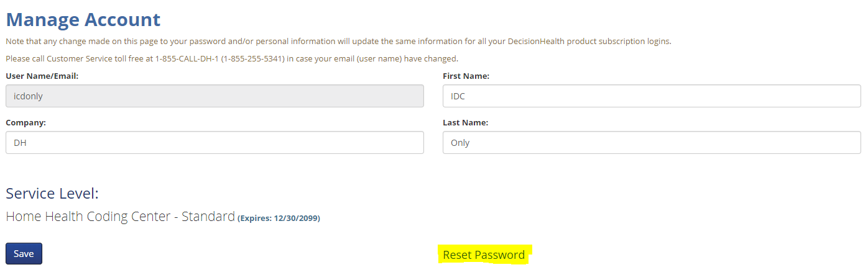868x275 pixels.
Task: Click the First Name input field
Action: 651,96
